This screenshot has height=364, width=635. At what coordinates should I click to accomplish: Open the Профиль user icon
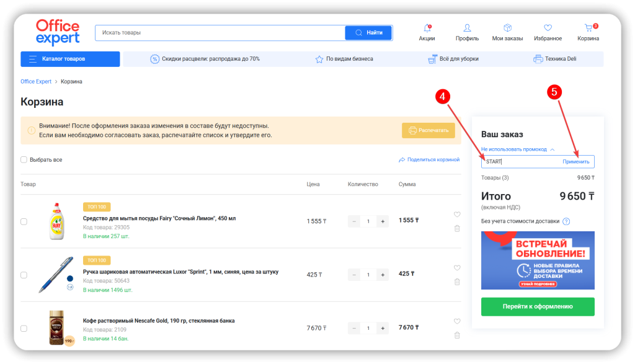click(x=467, y=28)
